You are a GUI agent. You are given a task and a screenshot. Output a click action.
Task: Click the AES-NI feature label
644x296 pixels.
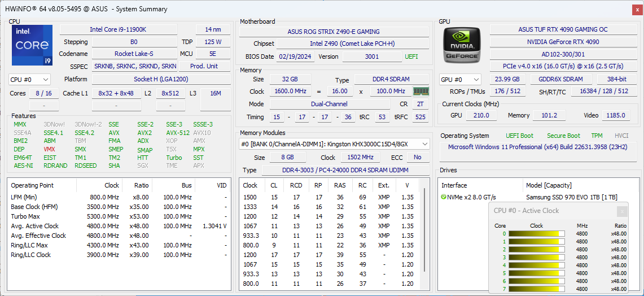pos(23,166)
